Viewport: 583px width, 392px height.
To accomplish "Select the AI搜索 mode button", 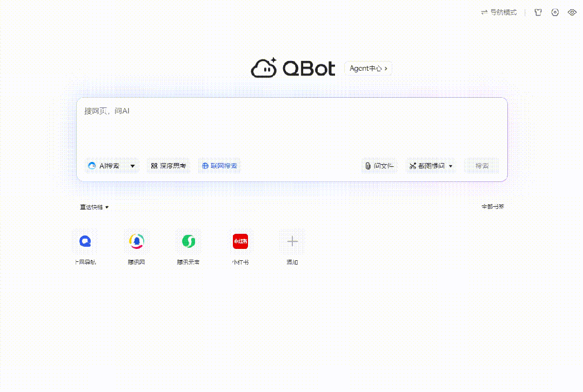I will point(104,166).
